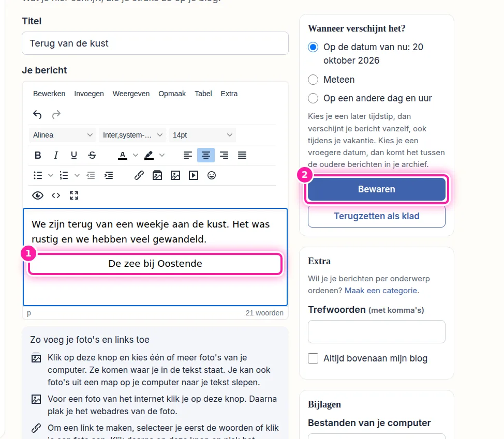This screenshot has width=504, height=439.
Task: Center align the text
Action: [x=206, y=156]
